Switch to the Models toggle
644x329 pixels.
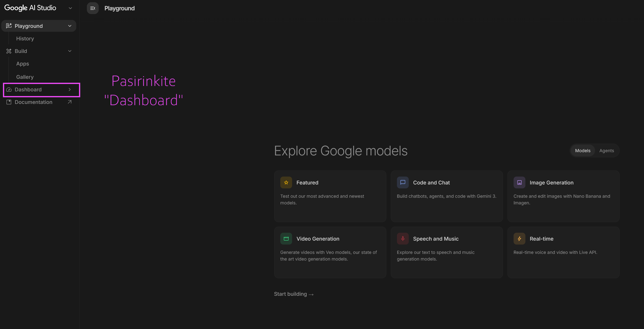tap(582, 151)
